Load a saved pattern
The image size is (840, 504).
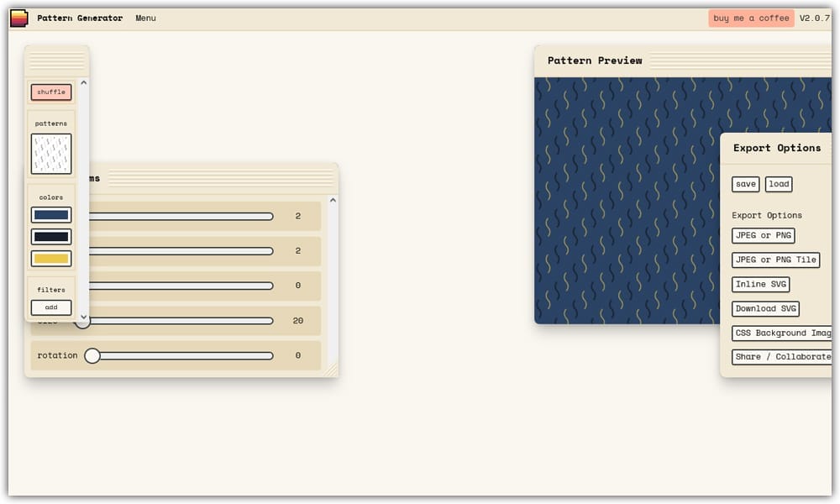point(779,184)
